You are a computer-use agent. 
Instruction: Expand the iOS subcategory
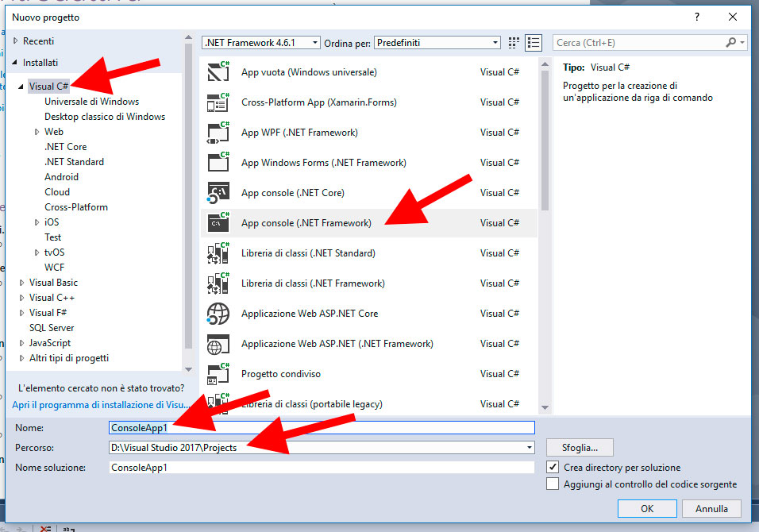[37, 222]
